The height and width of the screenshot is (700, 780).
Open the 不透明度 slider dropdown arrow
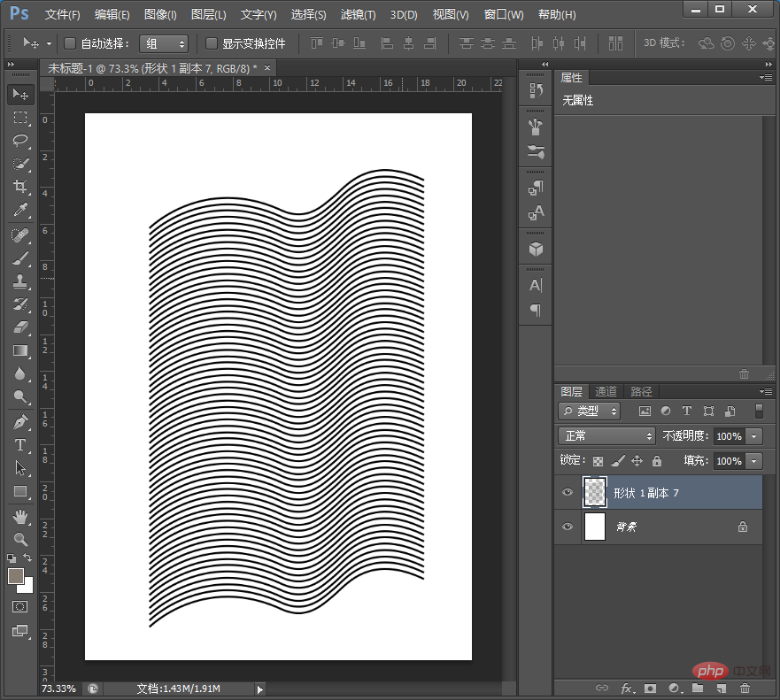pos(754,436)
